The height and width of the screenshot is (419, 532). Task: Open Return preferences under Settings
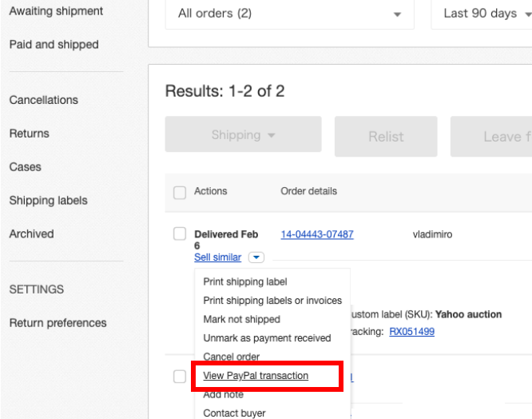coord(58,323)
